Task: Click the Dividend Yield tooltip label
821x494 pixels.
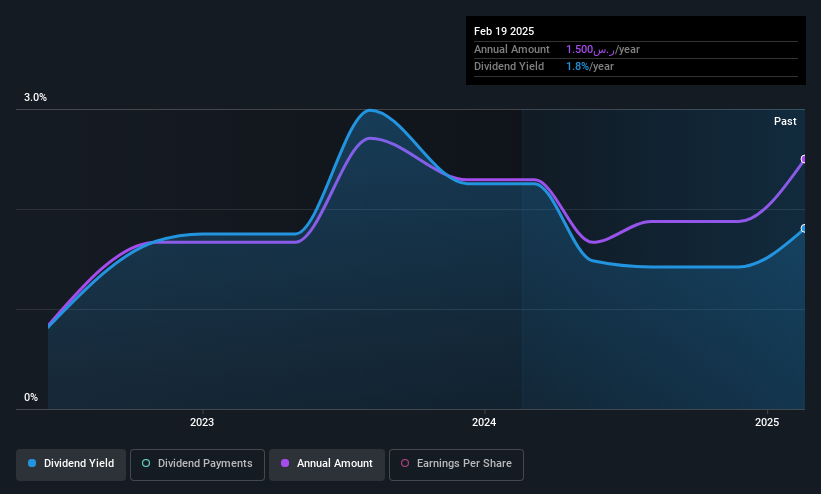Action: 509,67
